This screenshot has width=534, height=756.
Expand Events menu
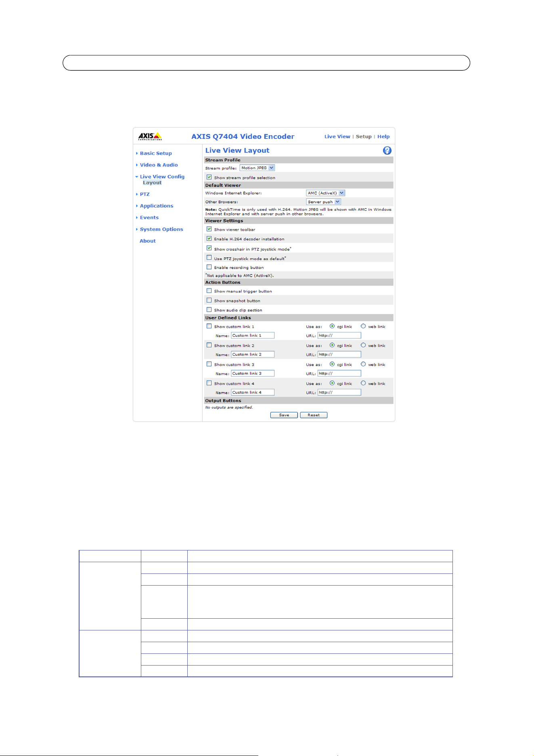pyautogui.click(x=149, y=218)
